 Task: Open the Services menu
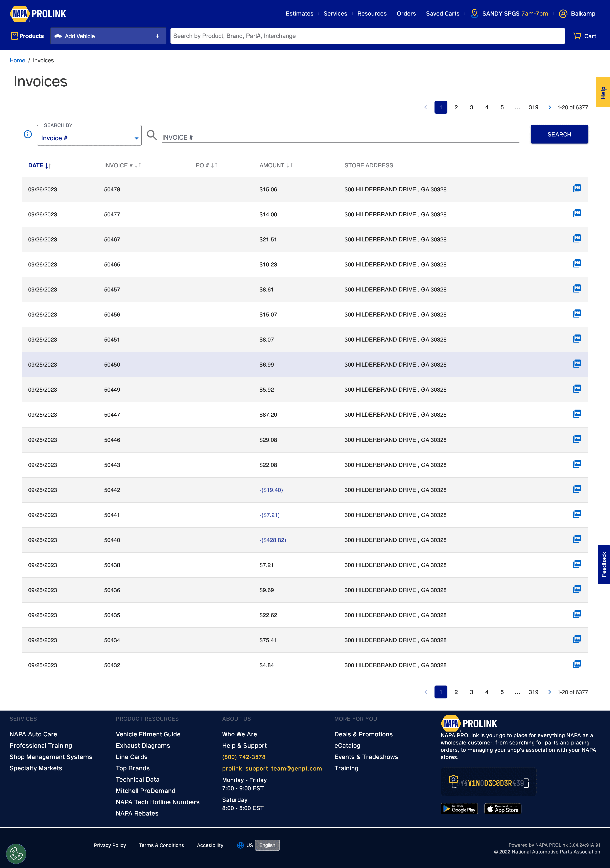pos(335,14)
